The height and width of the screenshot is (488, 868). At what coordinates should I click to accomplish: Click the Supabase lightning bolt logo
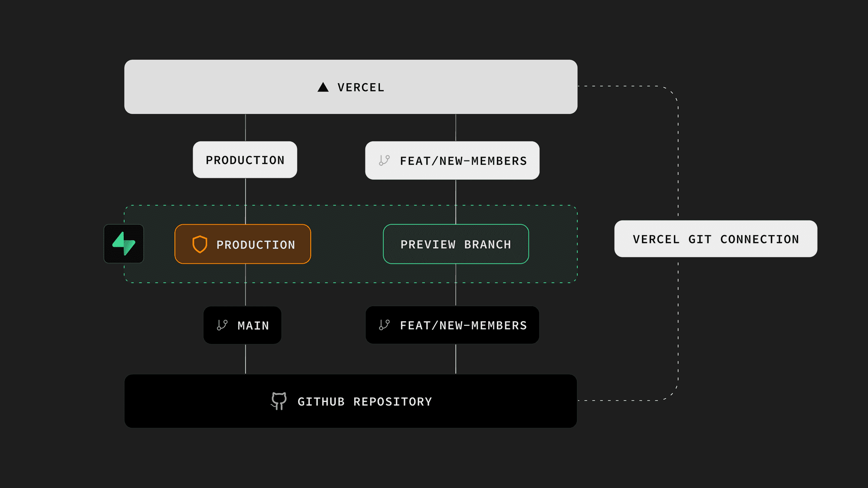[x=124, y=243]
